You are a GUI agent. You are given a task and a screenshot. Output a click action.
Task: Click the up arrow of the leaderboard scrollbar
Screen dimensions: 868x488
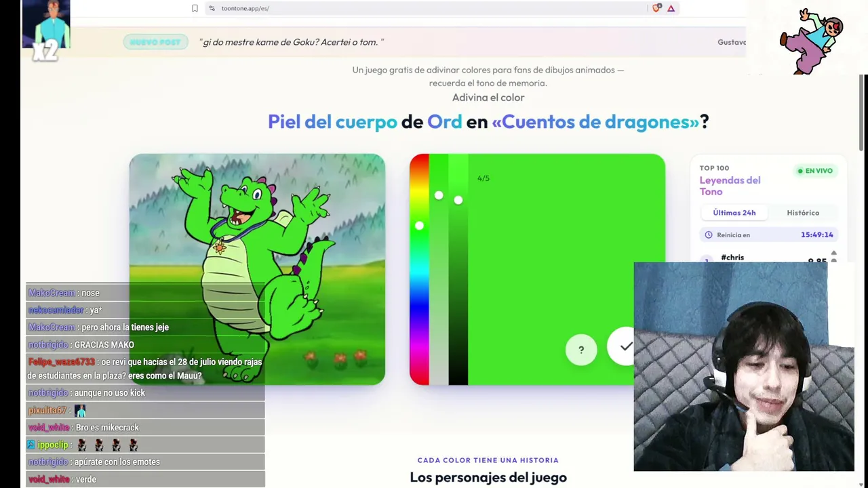pyautogui.click(x=833, y=253)
